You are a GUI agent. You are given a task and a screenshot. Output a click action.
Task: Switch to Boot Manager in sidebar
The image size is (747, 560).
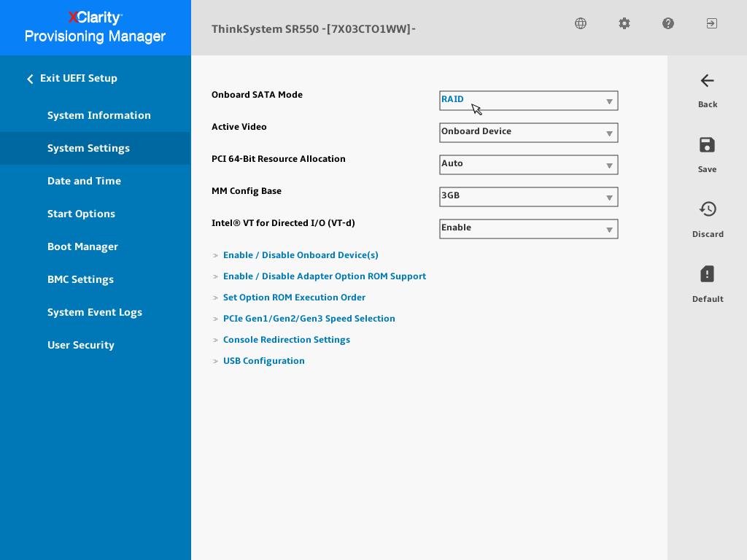click(82, 246)
